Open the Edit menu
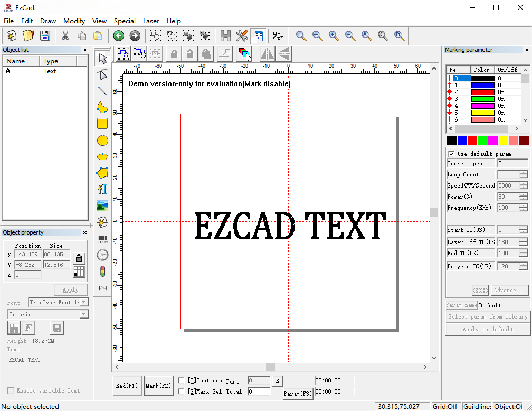Image resolution: width=532 pixels, height=411 pixels. tap(27, 21)
